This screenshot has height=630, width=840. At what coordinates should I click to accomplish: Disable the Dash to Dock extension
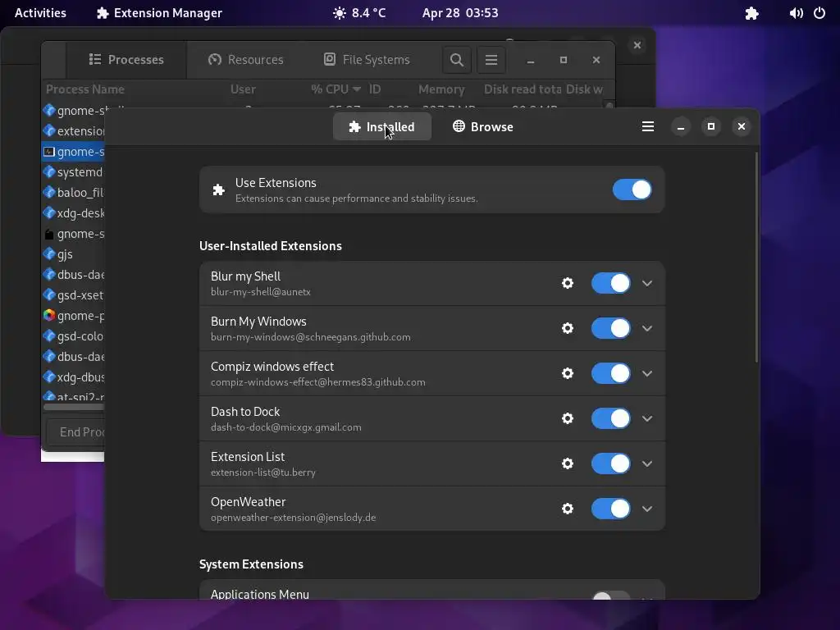[x=610, y=418]
